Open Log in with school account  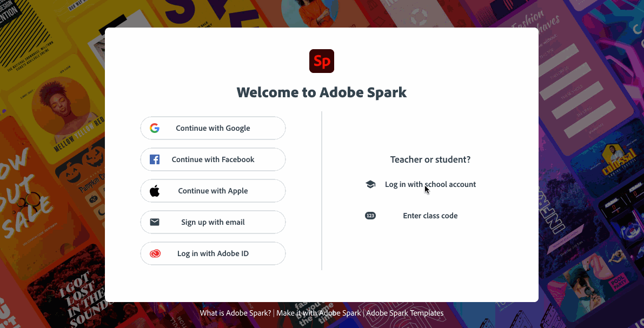coord(430,184)
